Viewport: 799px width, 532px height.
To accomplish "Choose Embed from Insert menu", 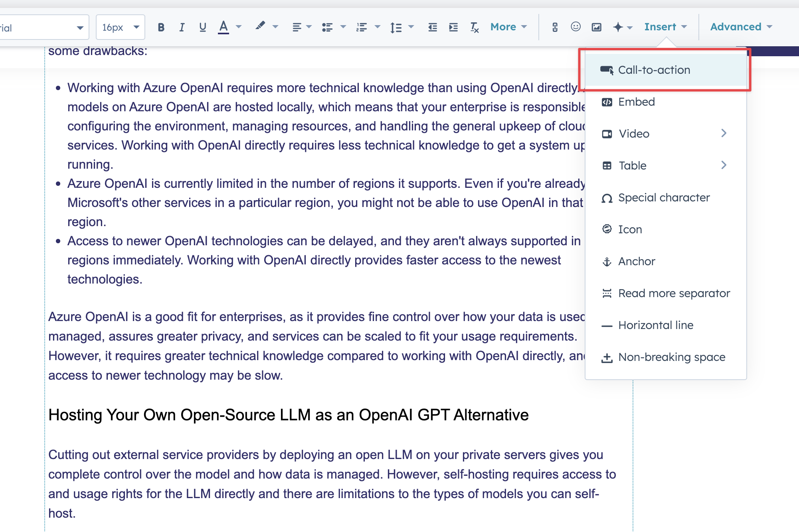I will (x=665, y=102).
